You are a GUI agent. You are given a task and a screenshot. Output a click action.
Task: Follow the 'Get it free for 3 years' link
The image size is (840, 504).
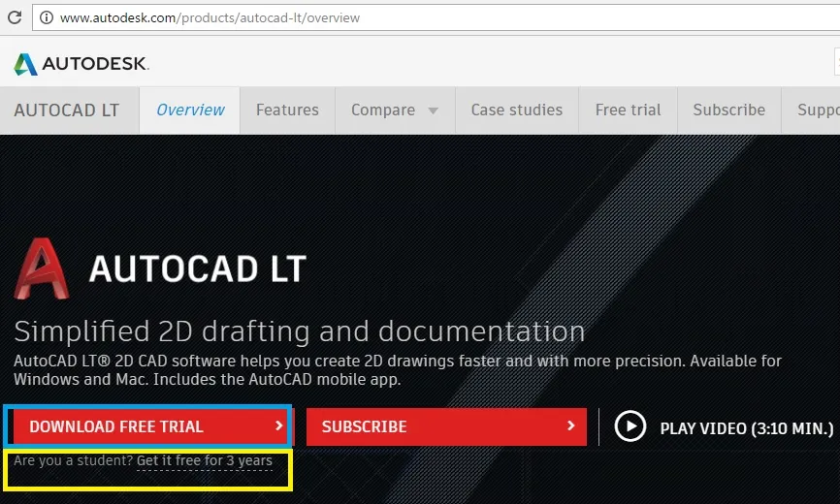coord(205,460)
